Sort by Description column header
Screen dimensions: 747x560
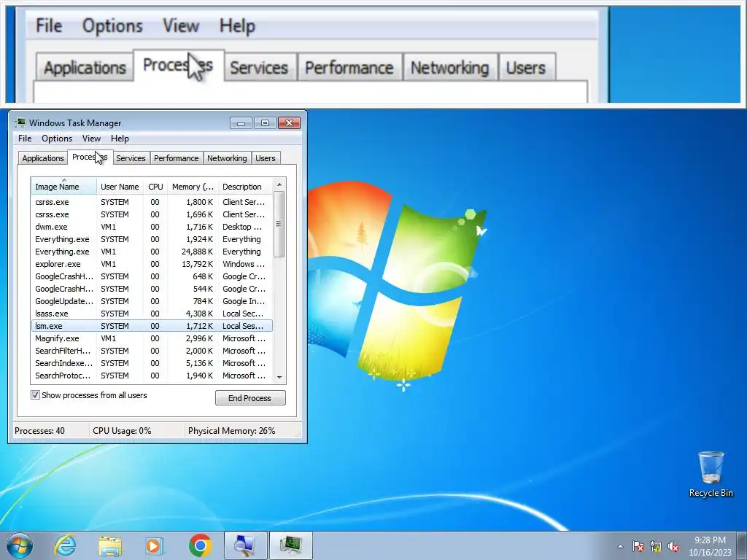(245, 187)
